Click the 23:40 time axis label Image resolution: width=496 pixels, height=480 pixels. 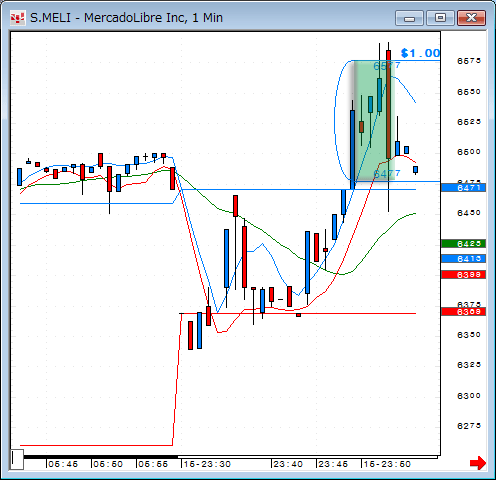(288, 464)
